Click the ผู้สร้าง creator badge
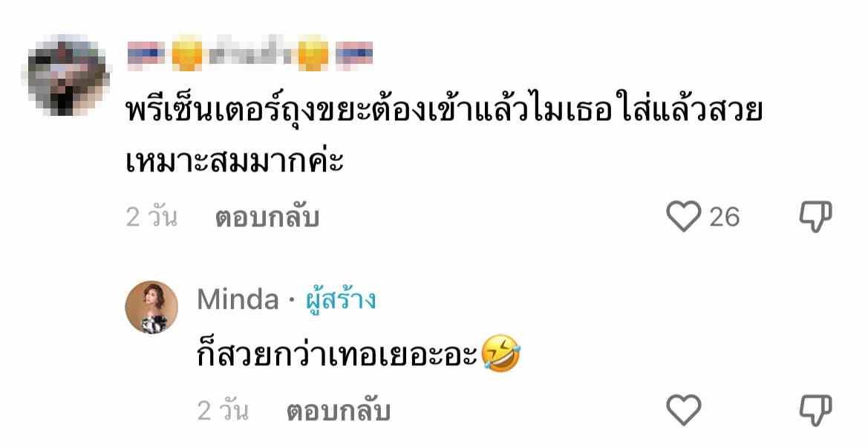This screenshot has width=868, height=447. [x=341, y=300]
